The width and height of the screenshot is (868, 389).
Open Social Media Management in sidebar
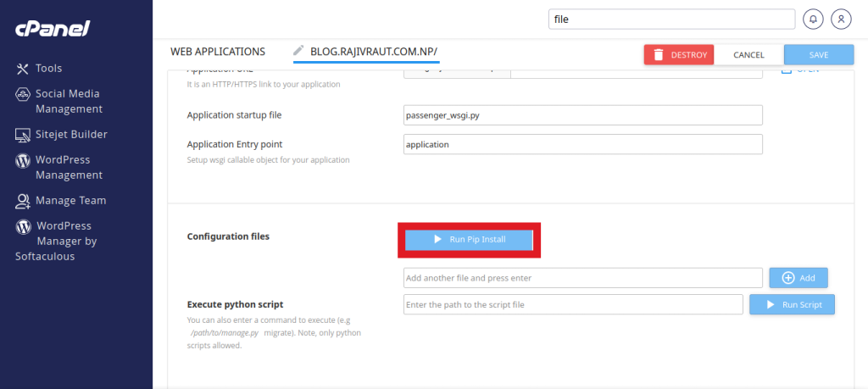point(69,101)
